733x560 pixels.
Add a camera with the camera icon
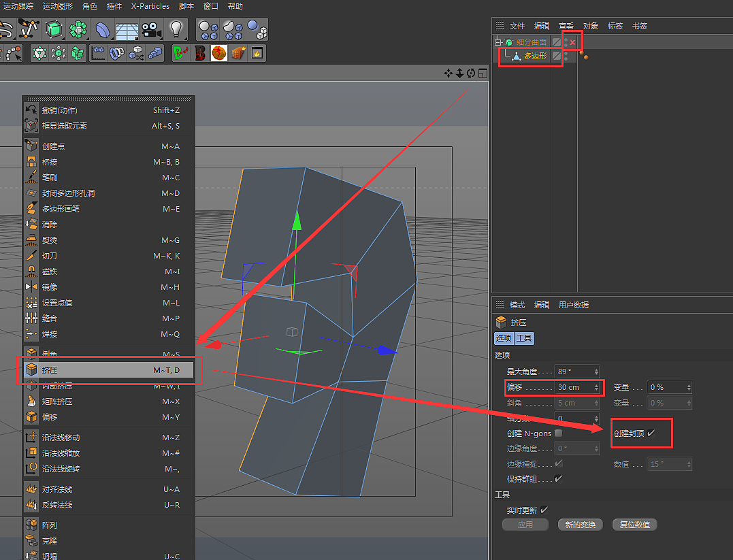point(151,29)
